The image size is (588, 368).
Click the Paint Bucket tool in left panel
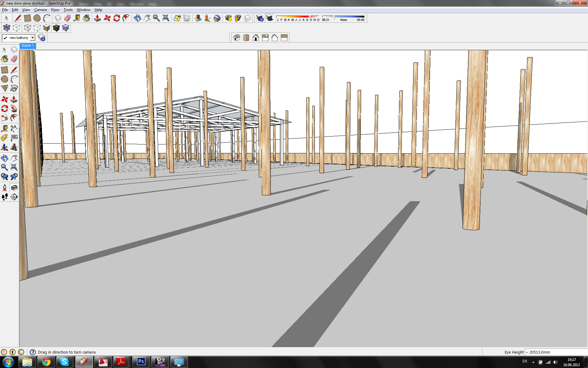pos(5,59)
